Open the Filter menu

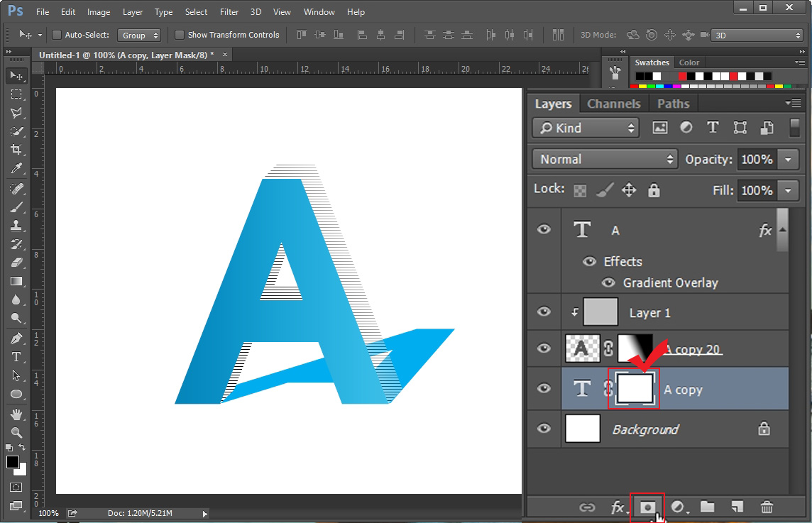(229, 11)
